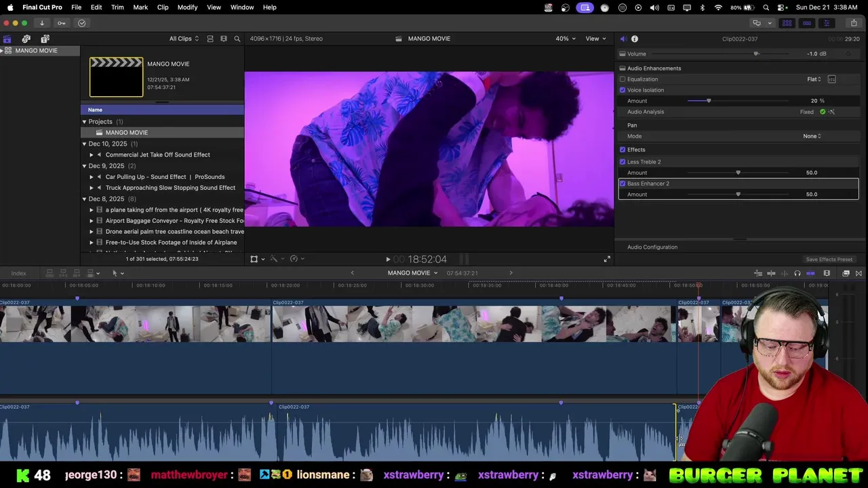Adjust the Bass Enhancer 2 Amount slider
868x488 pixels.
[x=738, y=195]
